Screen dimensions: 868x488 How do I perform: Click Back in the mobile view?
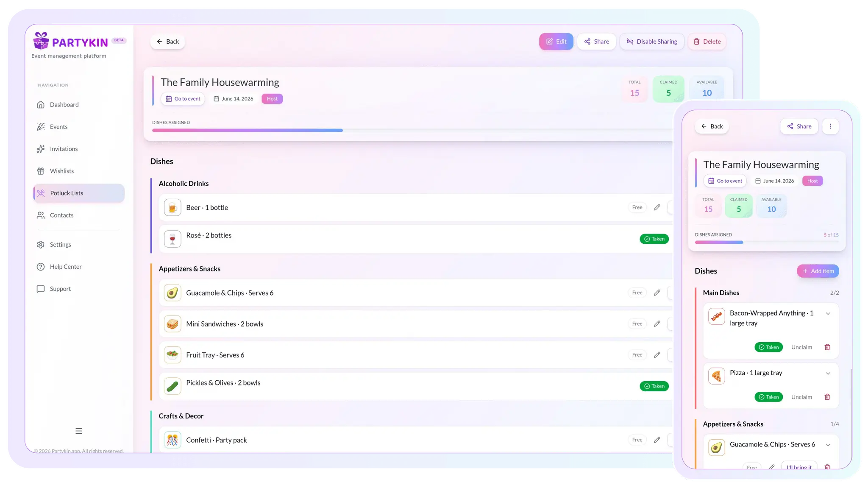click(x=712, y=126)
